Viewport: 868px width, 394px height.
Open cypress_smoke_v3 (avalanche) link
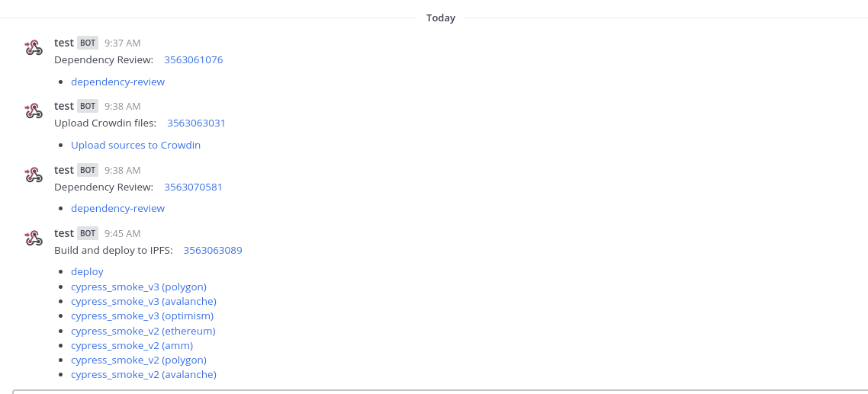pyautogui.click(x=143, y=301)
